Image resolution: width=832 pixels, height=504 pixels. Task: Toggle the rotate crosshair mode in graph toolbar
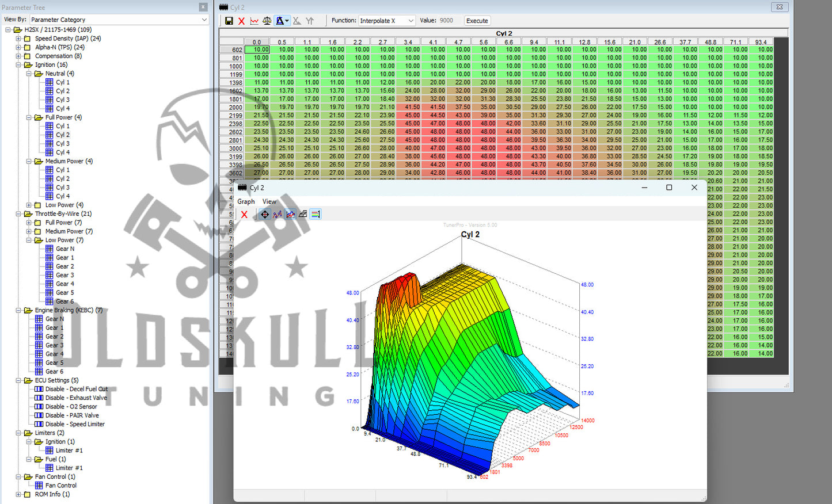coord(265,215)
